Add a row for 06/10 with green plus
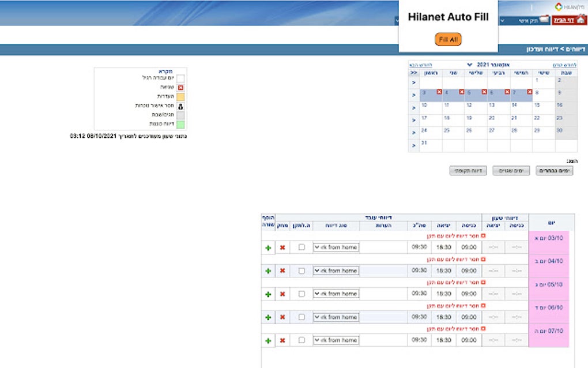The height and width of the screenshot is (368, 588). point(268,317)
